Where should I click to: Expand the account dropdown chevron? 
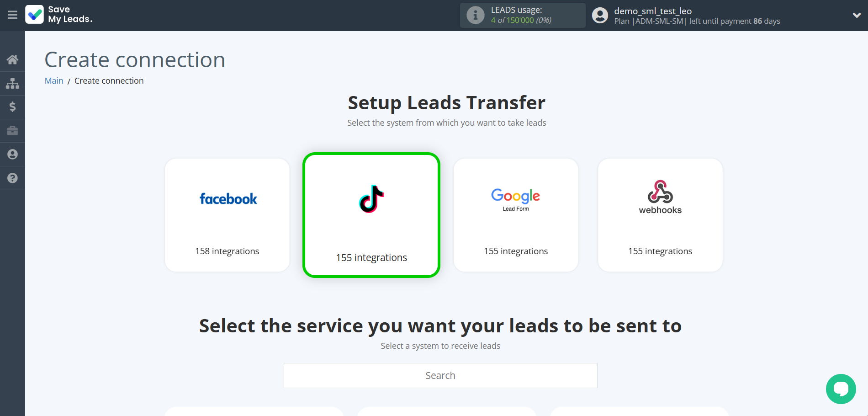coord(857,15)
